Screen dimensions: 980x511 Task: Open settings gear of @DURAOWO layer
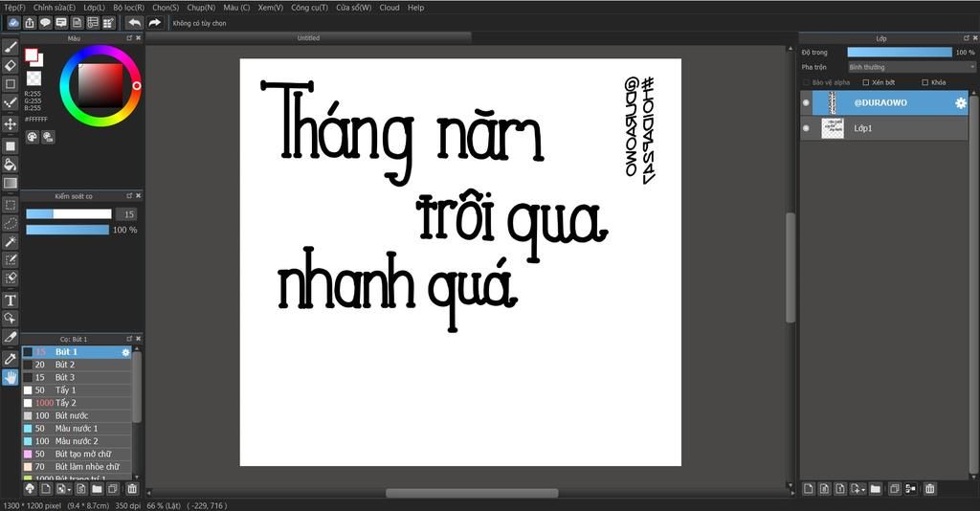pyautogui.click(x=961, y=103)
